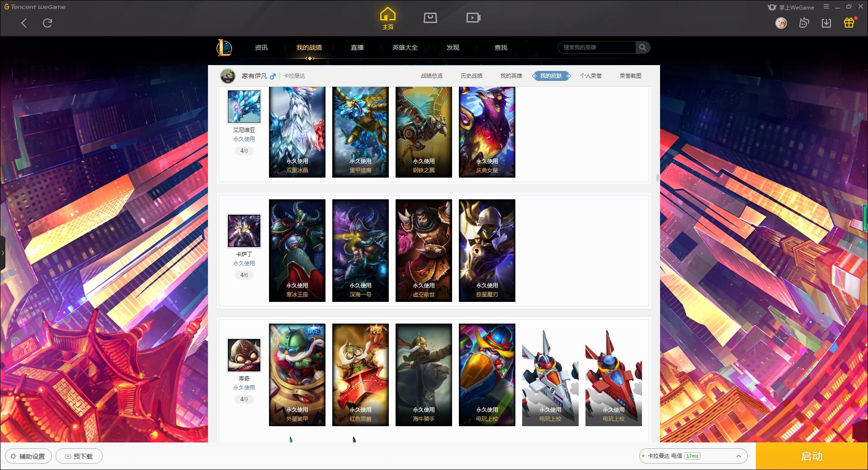
Task: Click the summoner name 家有伊凡
Action: pos(254,76)
